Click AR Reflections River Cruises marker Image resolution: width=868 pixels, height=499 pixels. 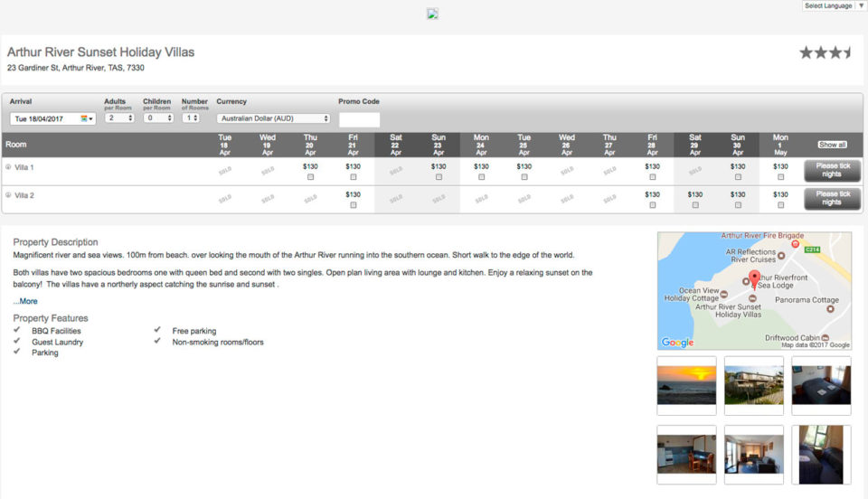click(781, 256)
